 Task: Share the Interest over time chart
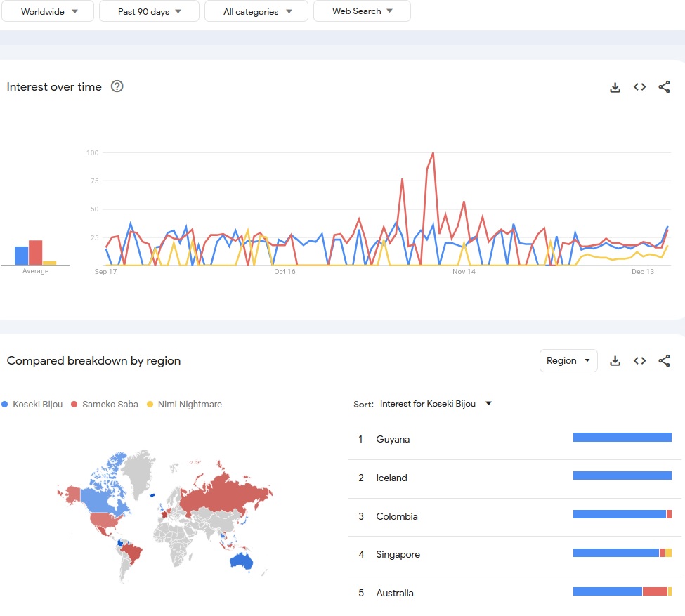(664, 87)
